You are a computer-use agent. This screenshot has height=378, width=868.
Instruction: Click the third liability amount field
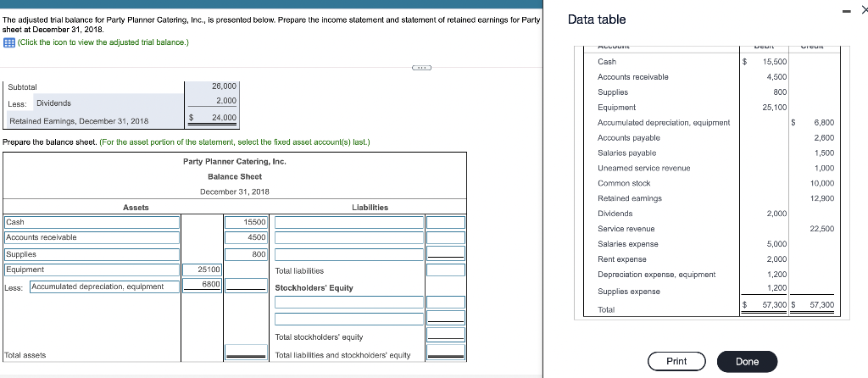[x=446, y=253]
